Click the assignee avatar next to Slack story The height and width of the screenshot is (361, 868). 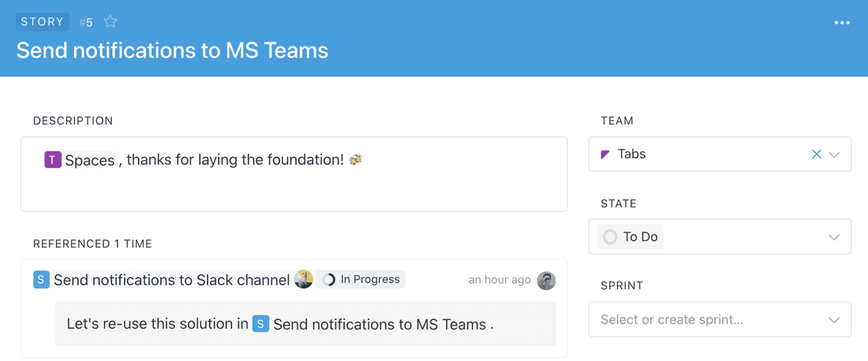pos(304,279)
